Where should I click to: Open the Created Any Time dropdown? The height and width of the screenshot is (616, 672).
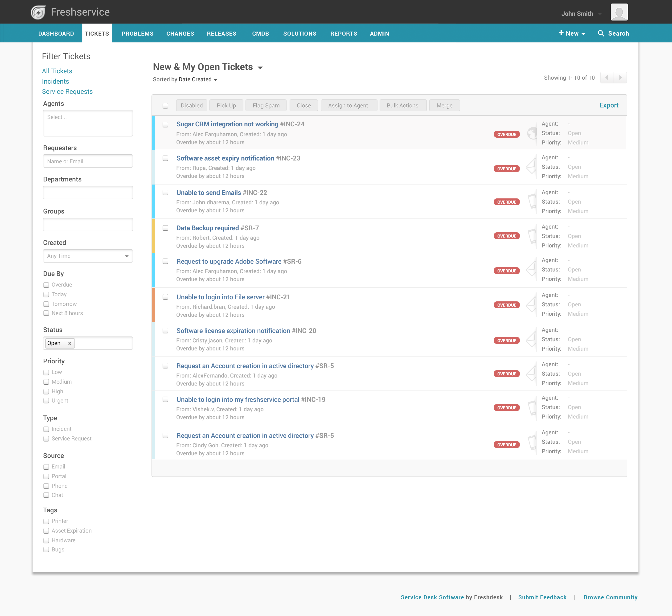88,256
